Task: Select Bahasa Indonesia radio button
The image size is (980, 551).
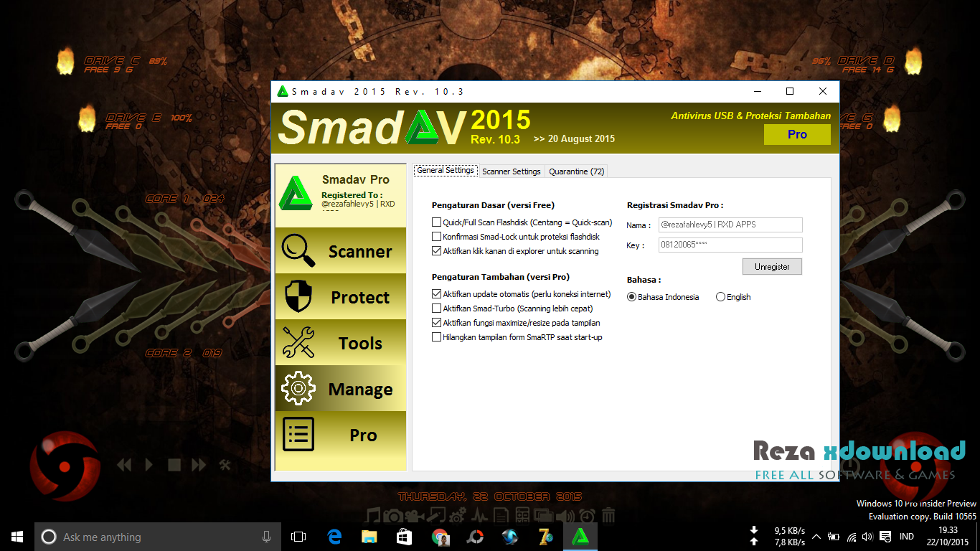Action: point(631,297)
